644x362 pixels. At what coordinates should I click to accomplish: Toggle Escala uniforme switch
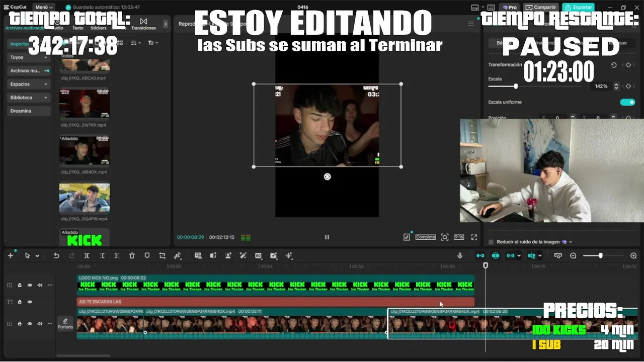[627, 102]
